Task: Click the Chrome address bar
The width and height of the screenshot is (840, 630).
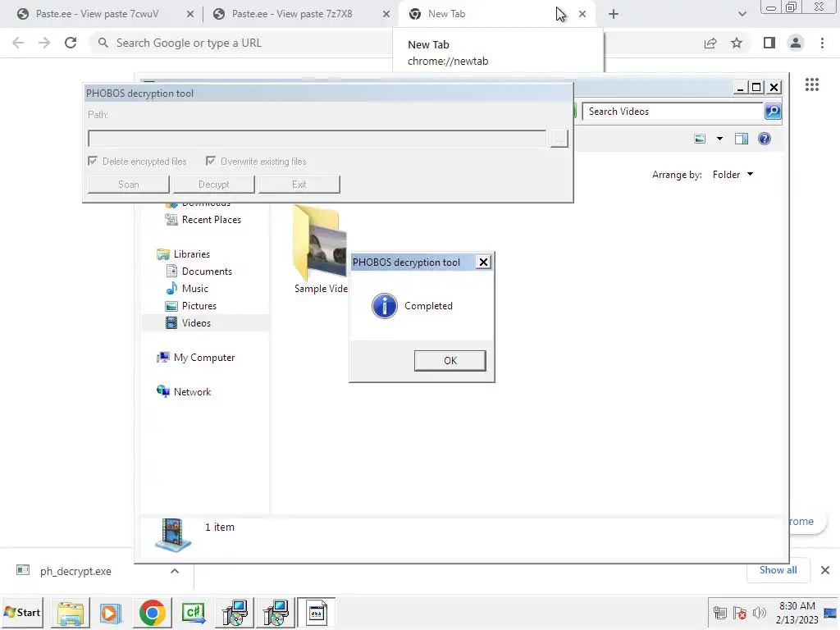Action: [x=241, y=43]
